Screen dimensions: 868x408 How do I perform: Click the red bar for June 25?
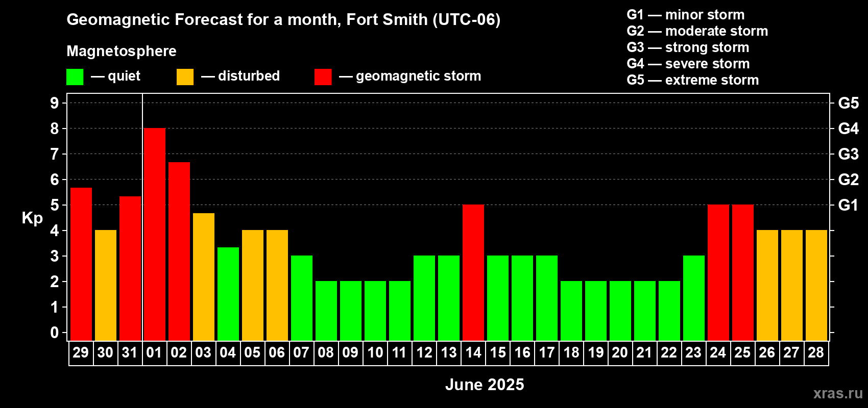(x=742, y=273)
